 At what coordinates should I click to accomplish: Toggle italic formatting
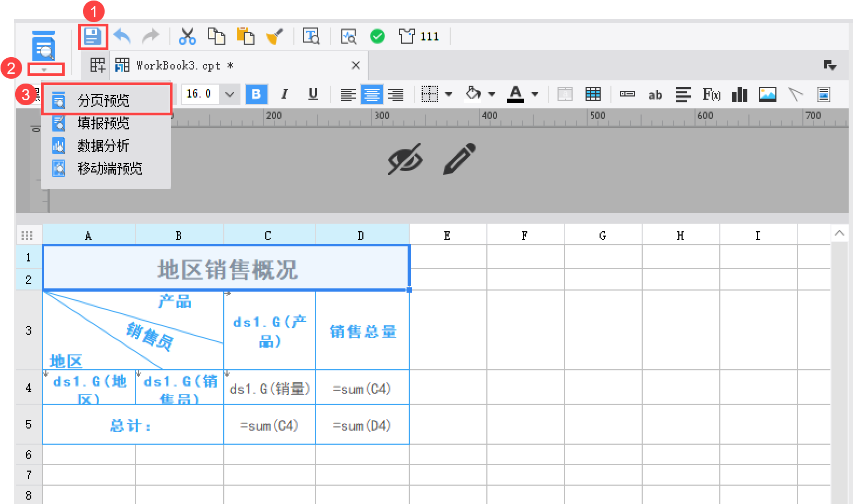click(285, 94)
